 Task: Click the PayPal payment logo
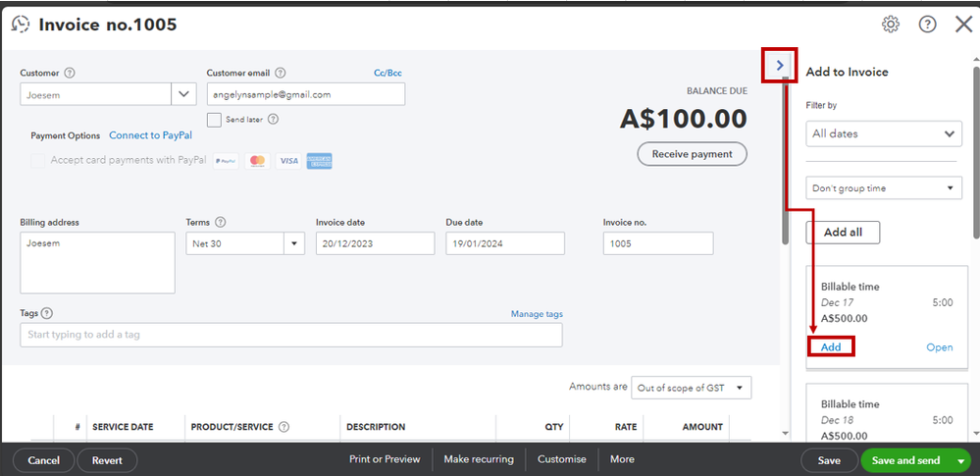(x=226, y=161)
